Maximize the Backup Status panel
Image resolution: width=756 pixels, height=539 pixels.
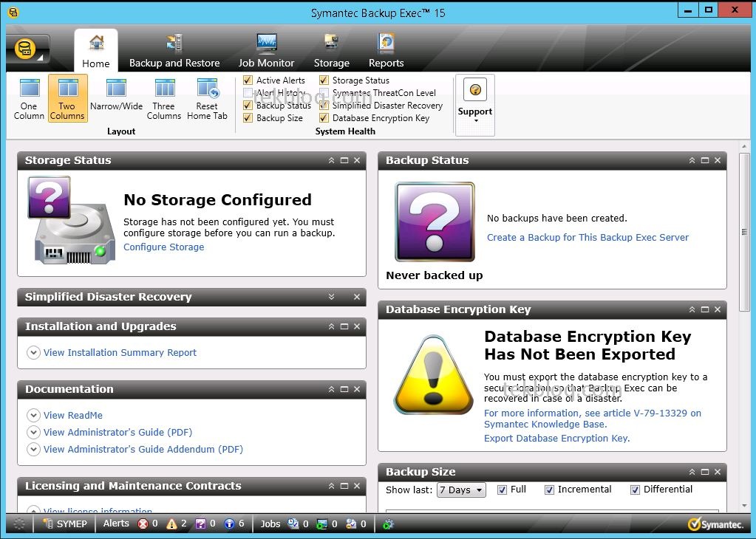[x=705, y=160]
